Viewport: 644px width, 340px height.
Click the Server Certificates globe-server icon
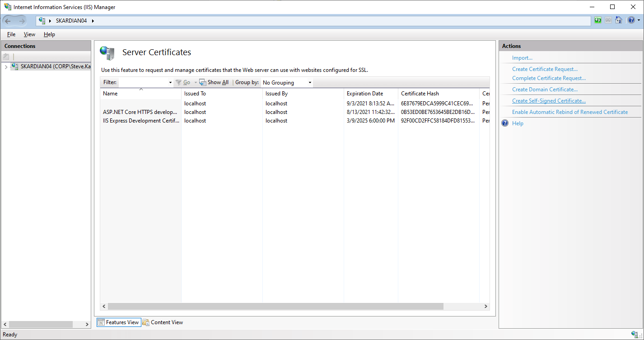point(107,53)
